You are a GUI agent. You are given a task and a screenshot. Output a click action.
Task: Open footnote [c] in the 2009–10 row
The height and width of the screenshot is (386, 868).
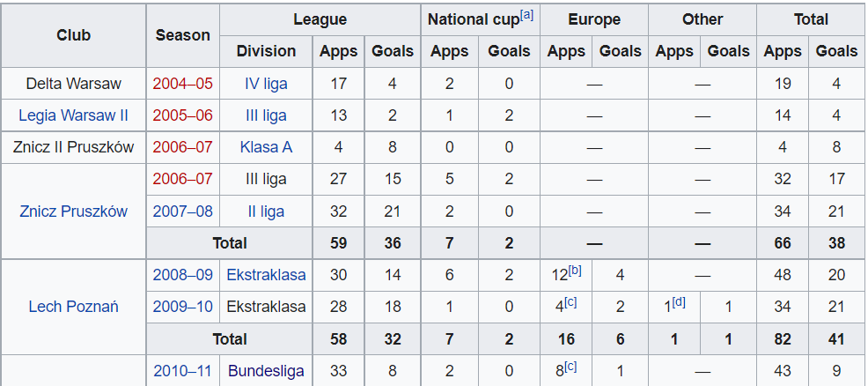point(571,302)
